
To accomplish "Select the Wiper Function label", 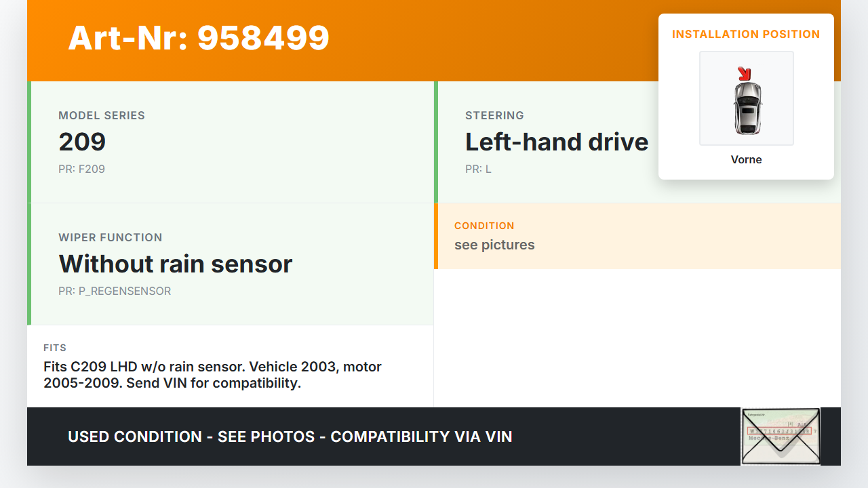I will (111, 237).
